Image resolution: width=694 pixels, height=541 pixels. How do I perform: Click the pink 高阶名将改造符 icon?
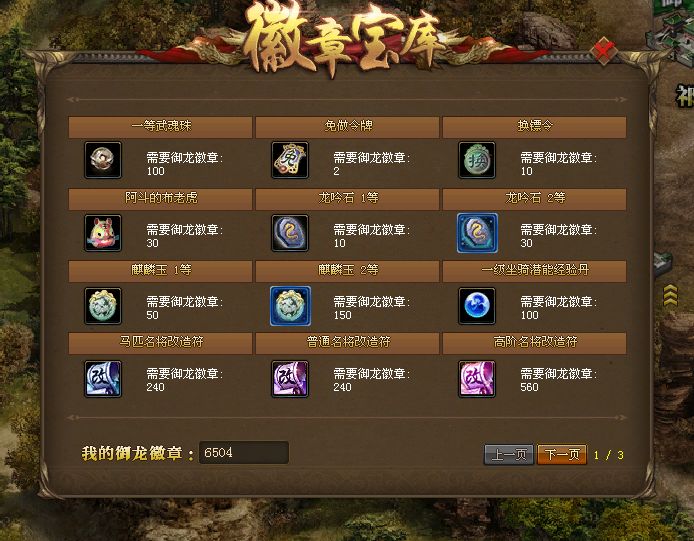[x=477, y=379]
